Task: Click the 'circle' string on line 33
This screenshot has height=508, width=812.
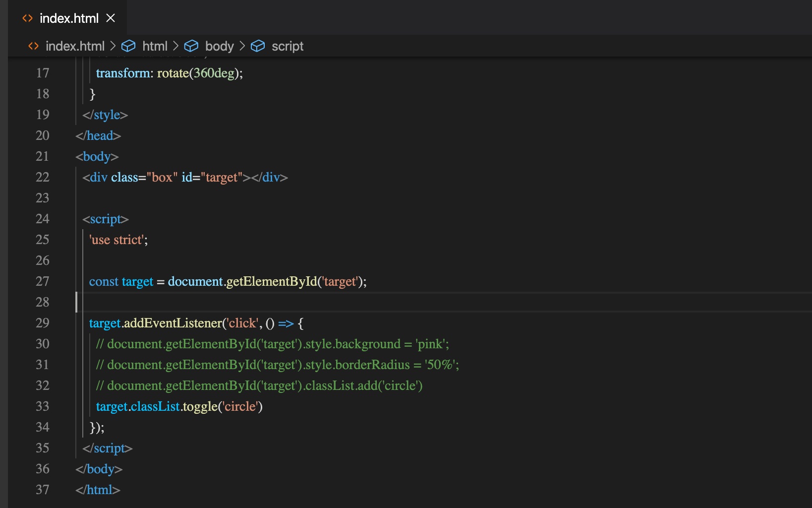Action: point(240,406)
